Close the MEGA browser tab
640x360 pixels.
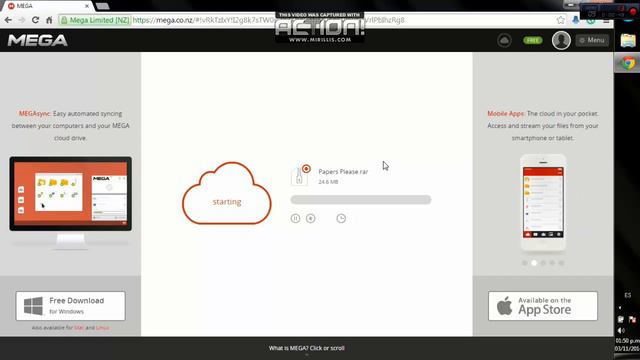click(x=87, y=6)
